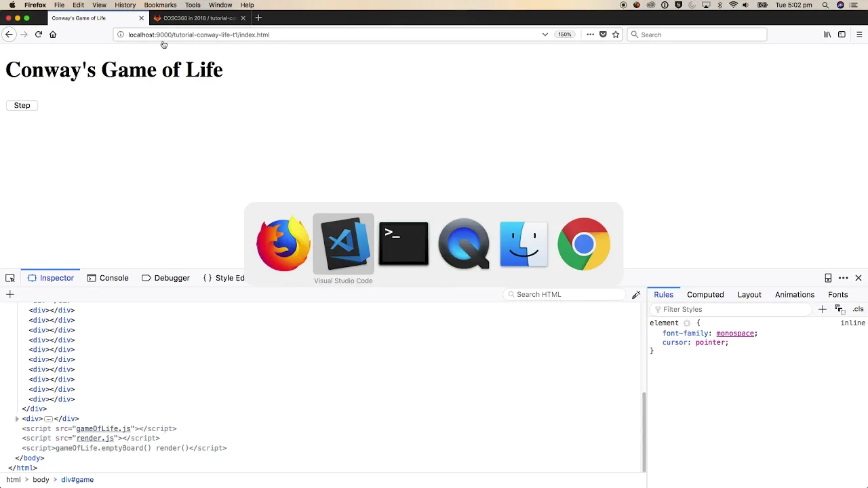This screenshot has width=868, height=488.
Task: Click the Wi-Fi status icon in menu bar
Action: (733, 5)
